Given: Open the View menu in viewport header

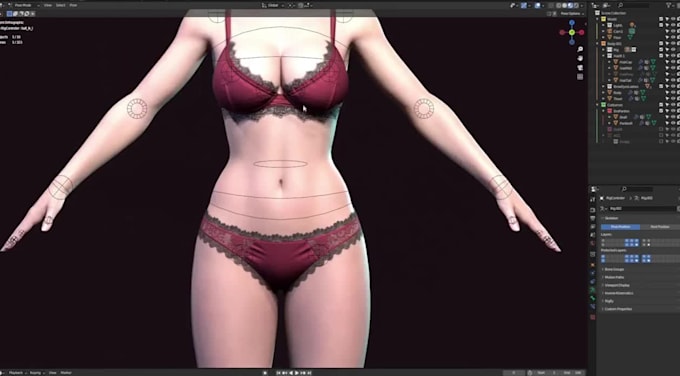Looking at the screenshot, I should click(x=48, y=5).
